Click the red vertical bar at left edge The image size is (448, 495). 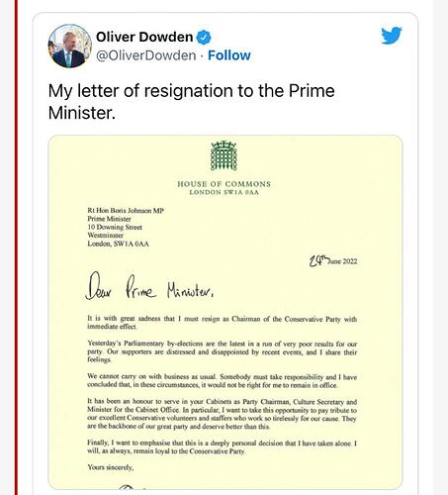coord(16,247)
